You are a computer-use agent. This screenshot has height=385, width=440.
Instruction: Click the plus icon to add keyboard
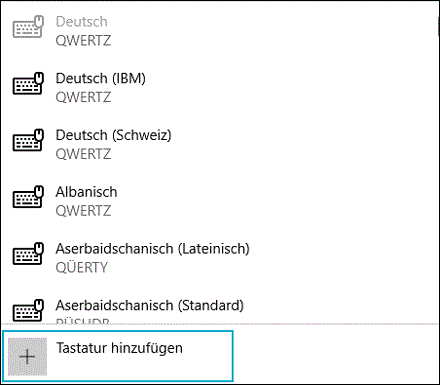click(x=27, y=357)
